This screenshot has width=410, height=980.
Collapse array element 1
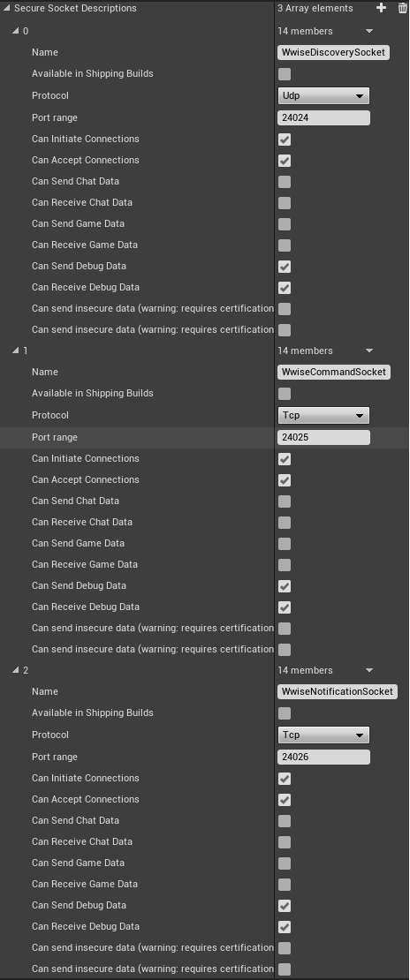click(x=15, y=351)
